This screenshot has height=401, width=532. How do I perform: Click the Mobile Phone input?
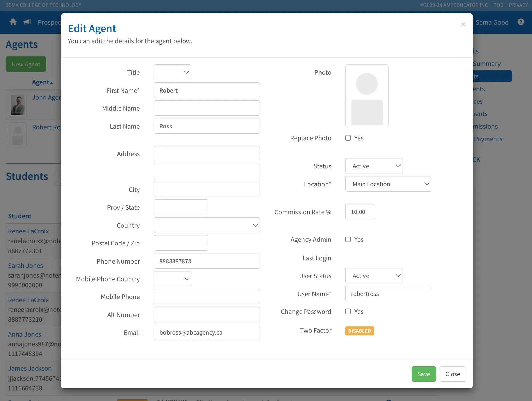207,297
